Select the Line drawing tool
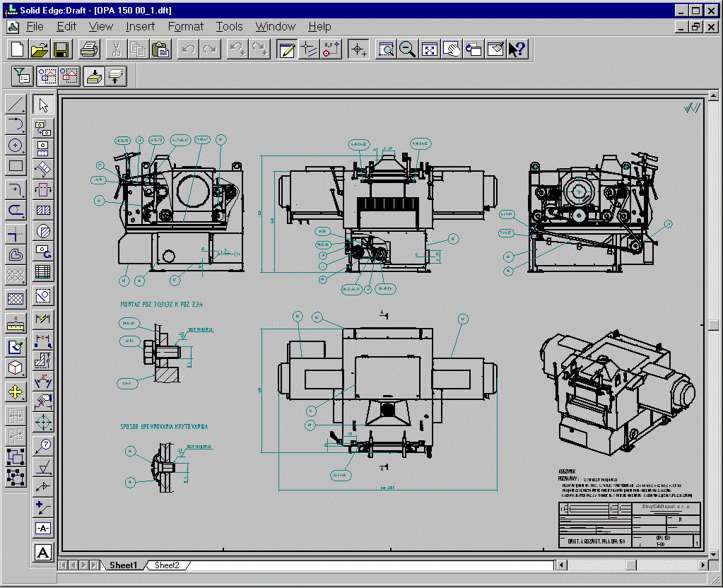Viewport: 723px width, 588px height. [16, 105]
